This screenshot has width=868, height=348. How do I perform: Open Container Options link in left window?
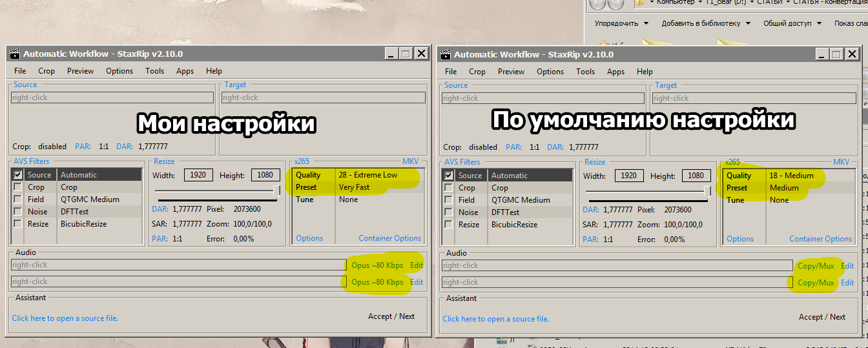pyautogui.click(x=390, y=238)
